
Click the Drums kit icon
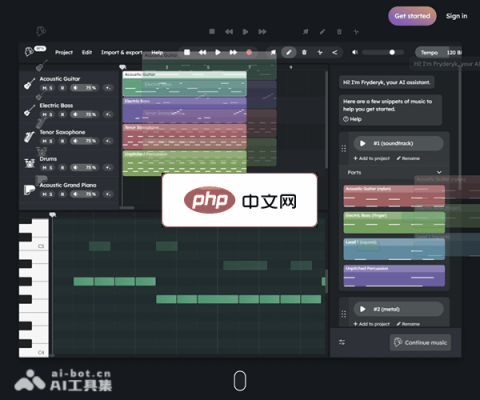coord(30,163)
